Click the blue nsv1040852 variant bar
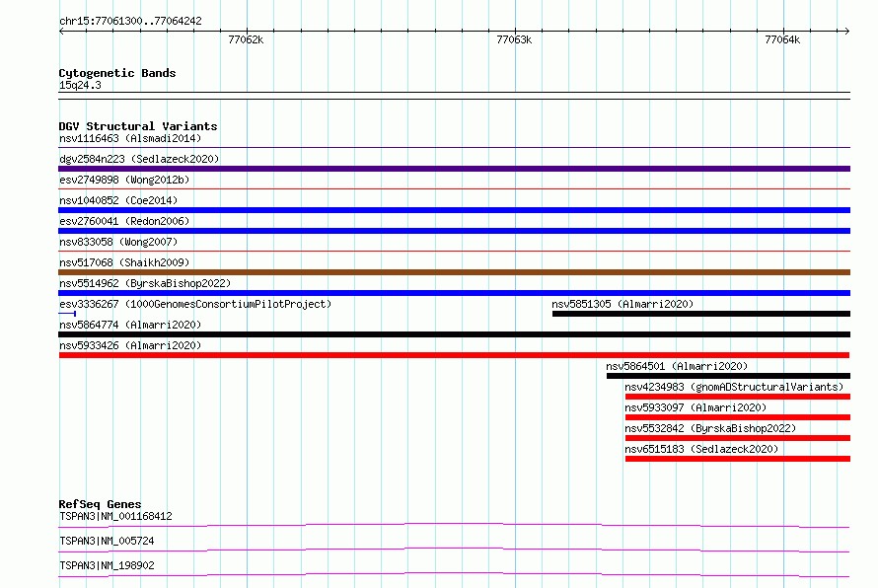This screenshot has height=588, width=878. (454, 210)
